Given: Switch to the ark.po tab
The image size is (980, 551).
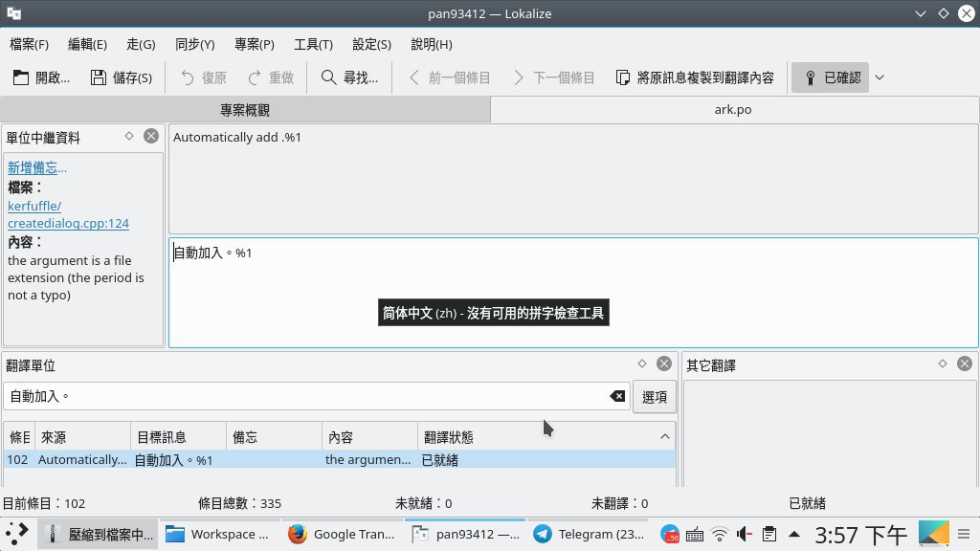Looking at the screenshot, I should point(734,109).
